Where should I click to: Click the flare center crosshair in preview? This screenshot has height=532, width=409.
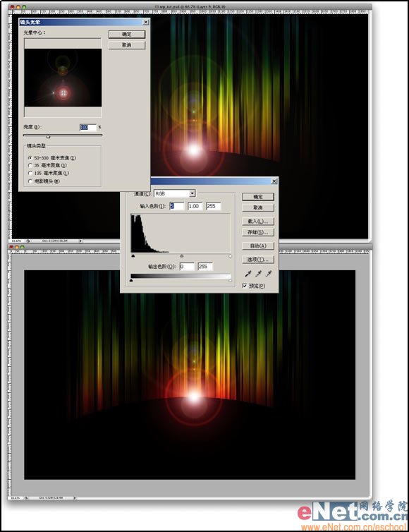click(63, 92)
